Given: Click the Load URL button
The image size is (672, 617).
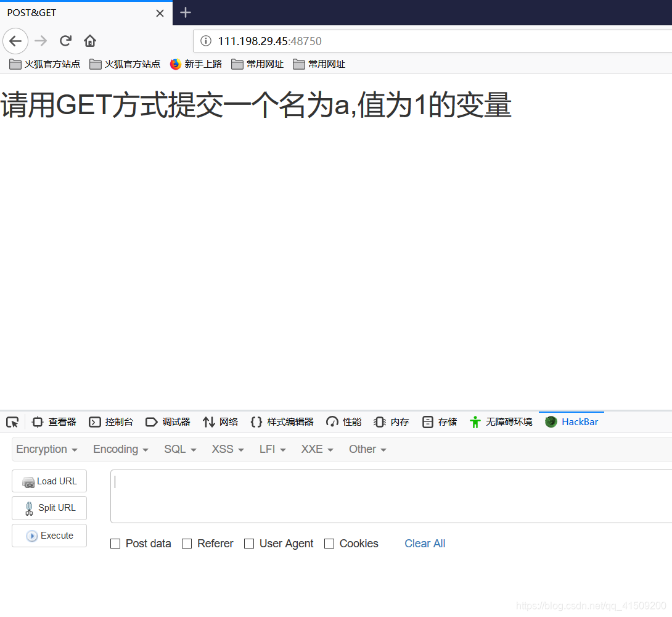Looking at the screenshot, I should [x=49, y=481].
